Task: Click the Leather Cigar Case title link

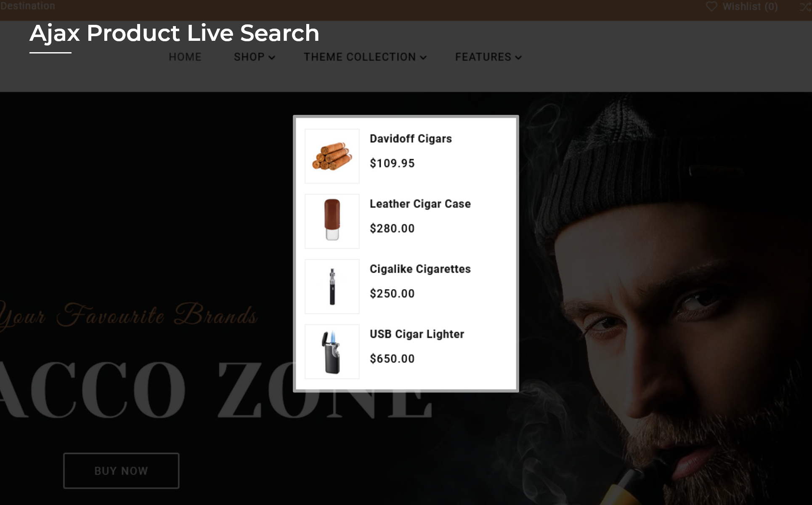Action: click(420, 204)
